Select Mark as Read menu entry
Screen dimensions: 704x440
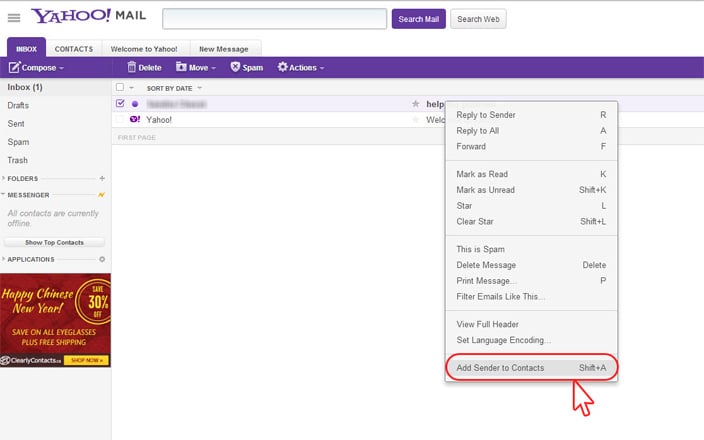[531, 174]
